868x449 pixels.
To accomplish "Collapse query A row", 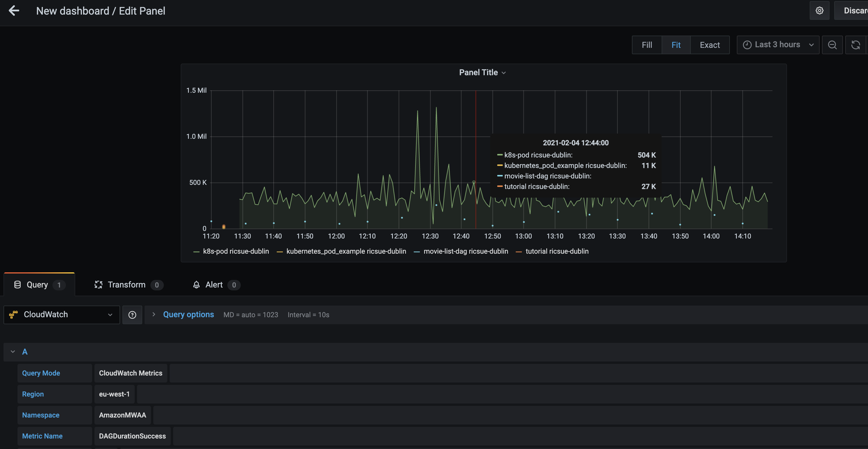I will [13, 352].
